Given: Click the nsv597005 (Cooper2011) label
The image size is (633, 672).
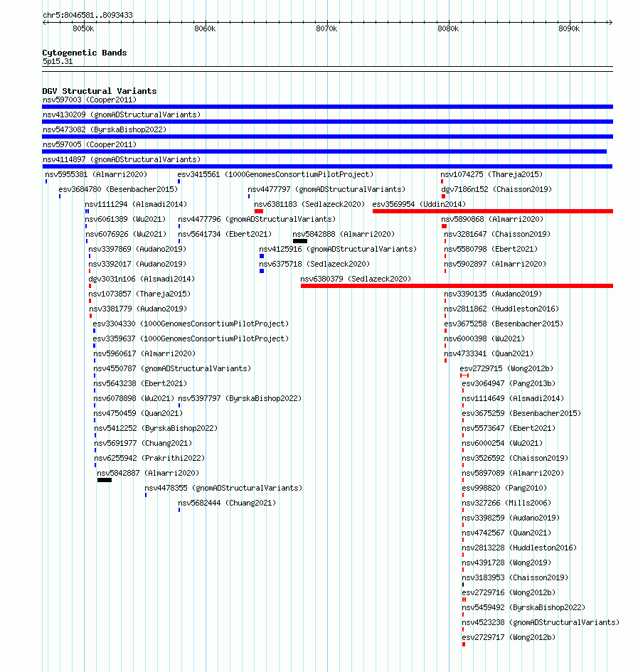Looking at the screenshot, I should (90, 145).
